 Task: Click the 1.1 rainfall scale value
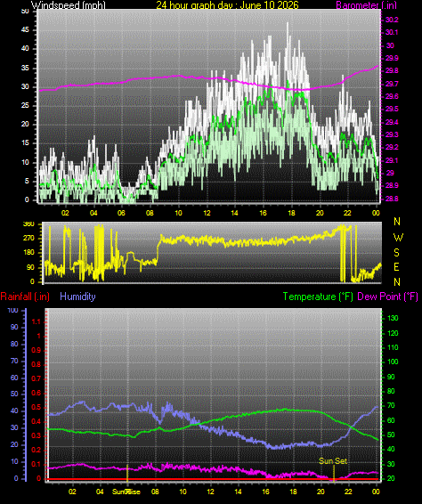pyautogui.click(x=37, y=321)
